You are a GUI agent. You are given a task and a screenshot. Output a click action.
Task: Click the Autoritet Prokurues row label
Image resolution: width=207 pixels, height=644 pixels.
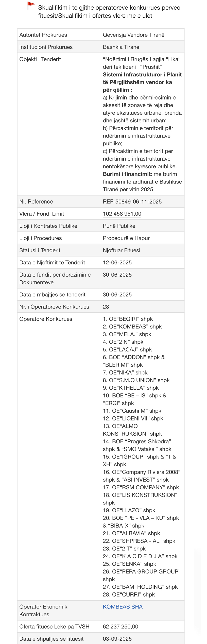(43, 35)
